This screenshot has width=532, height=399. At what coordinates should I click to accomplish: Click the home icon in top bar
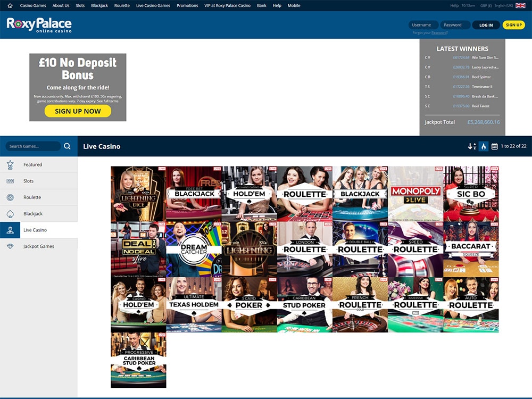pos(10,5)
